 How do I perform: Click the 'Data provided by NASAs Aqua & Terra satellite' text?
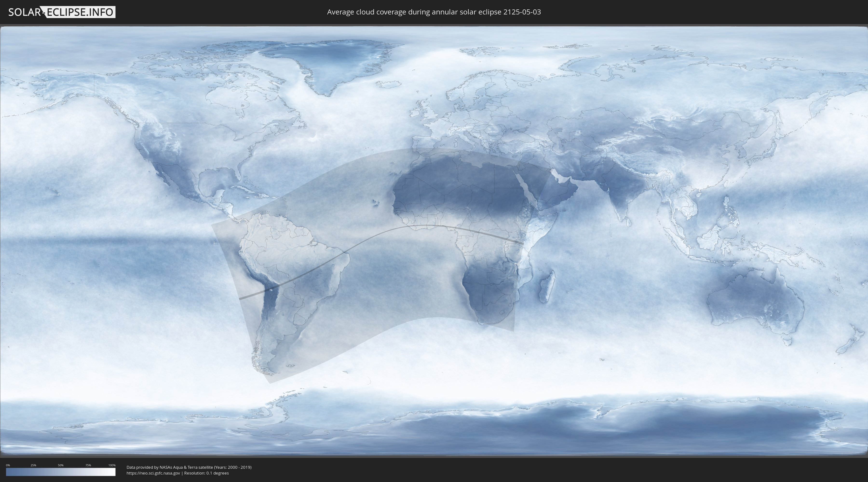click(170, 467)
